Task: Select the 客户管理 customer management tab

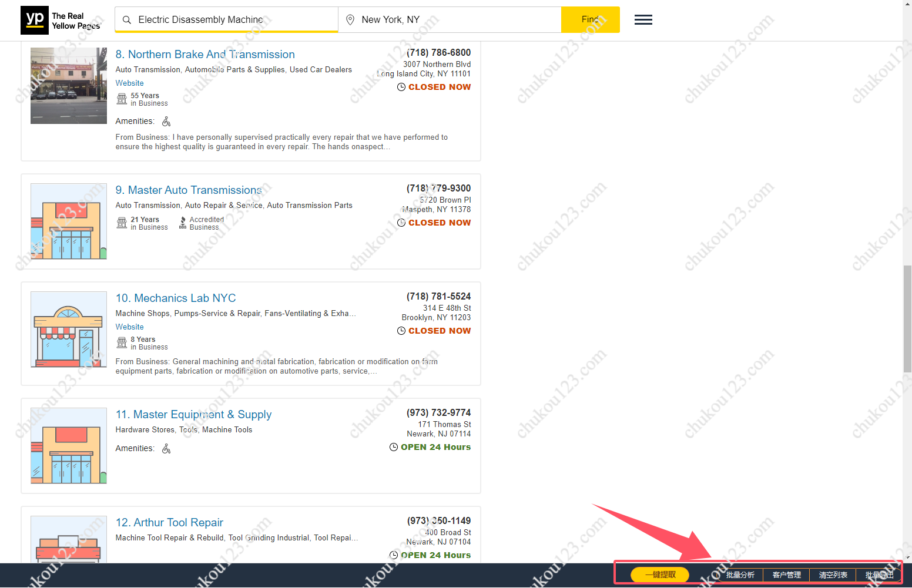Action: pyautogui.click(x=786, y=574)
